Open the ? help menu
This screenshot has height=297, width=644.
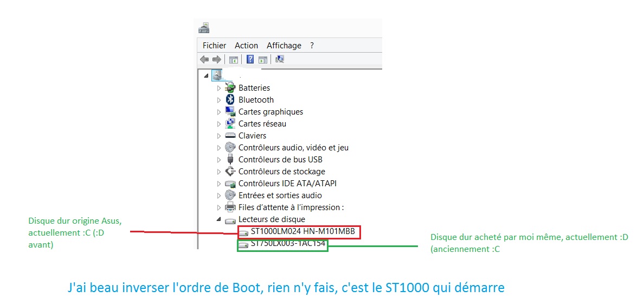pos(312,46)
